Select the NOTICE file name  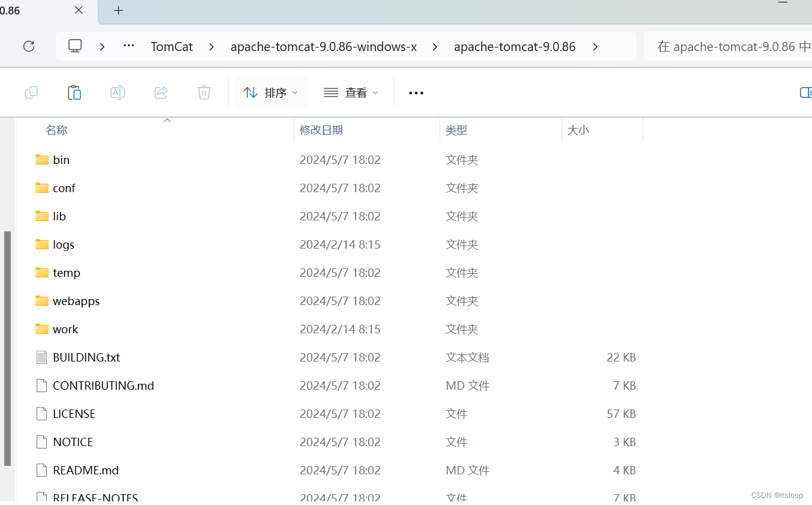pos(73,442)
